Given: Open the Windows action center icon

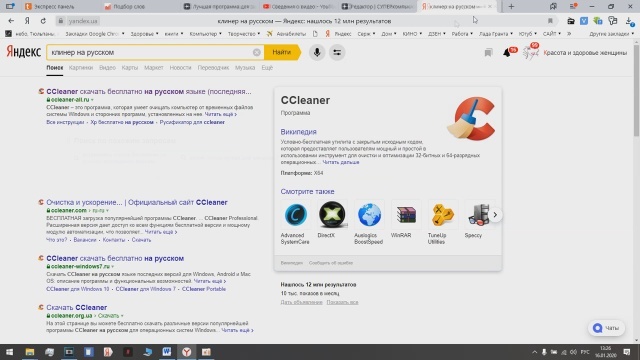Looking at the screenshot, I should click(627, 352).
